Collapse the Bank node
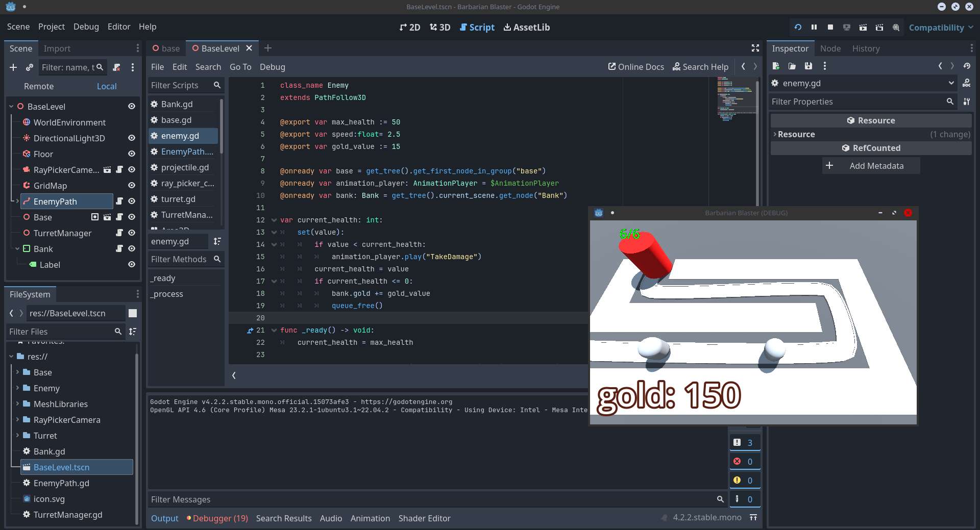This screenshot has width=980, height=530. tap(17, 249)
